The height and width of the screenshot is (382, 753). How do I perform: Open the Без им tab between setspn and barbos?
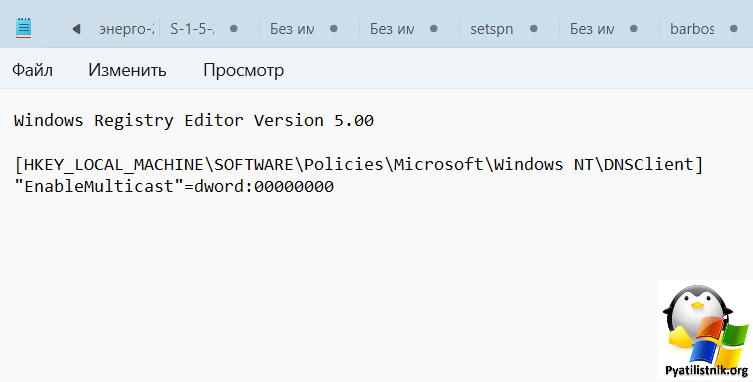(592, 29)
